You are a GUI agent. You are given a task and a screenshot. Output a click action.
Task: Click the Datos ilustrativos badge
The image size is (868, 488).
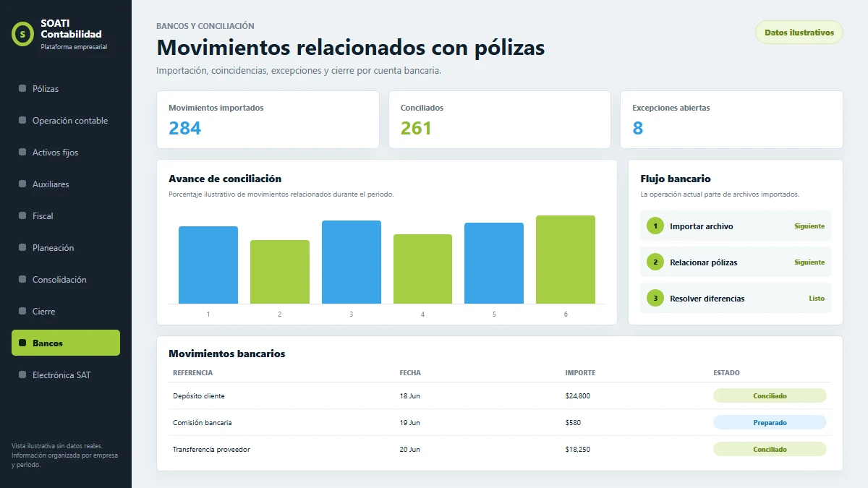[799, 33]
